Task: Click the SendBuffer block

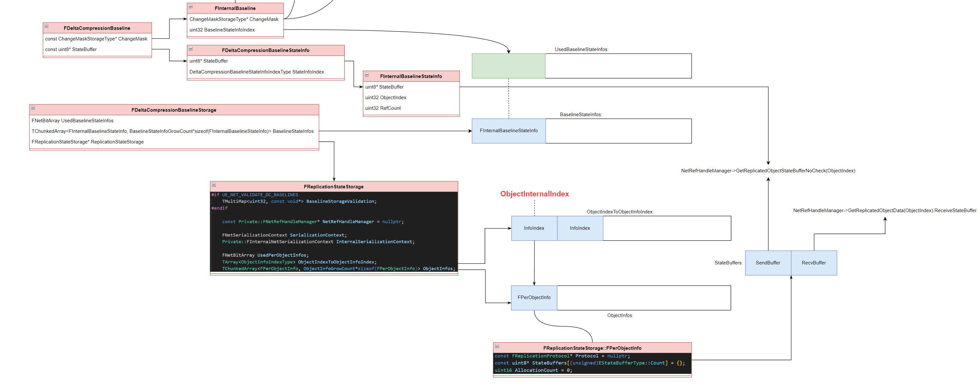Action: click(x=768, y=263)
